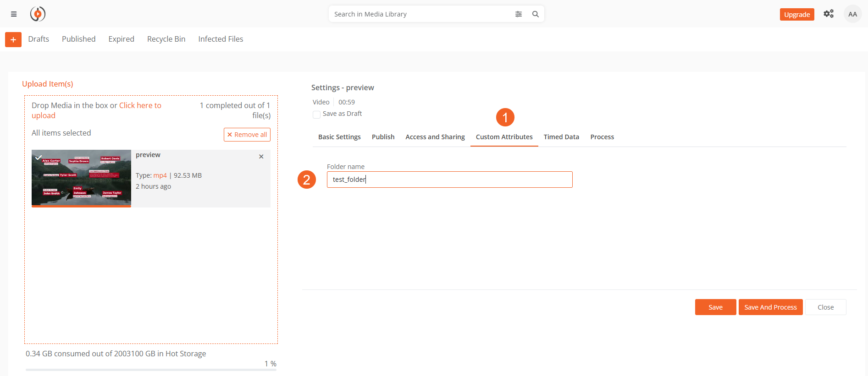Open the Recycle Bin section

[166, 39]
